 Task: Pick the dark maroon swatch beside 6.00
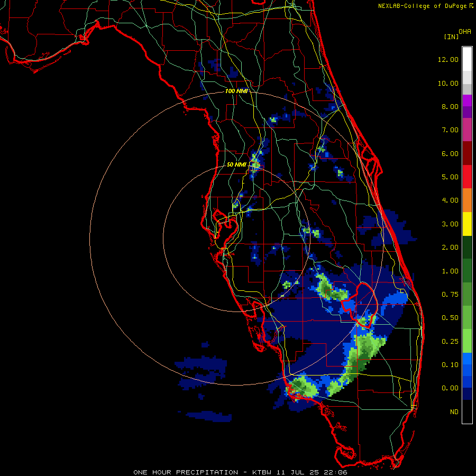pyautogui.click(x=467, y=153)
